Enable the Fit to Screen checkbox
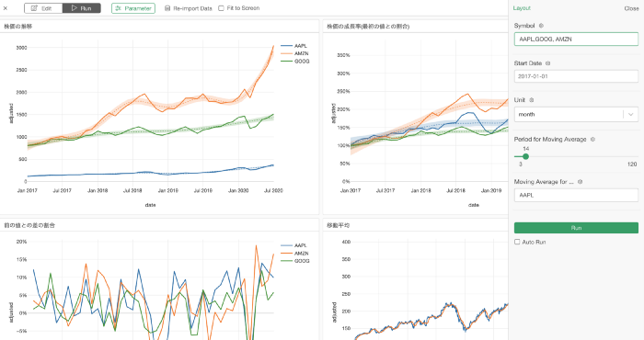The width and height of the screenshot is (644, 340). pyautogui.click(x=221, y=8)
